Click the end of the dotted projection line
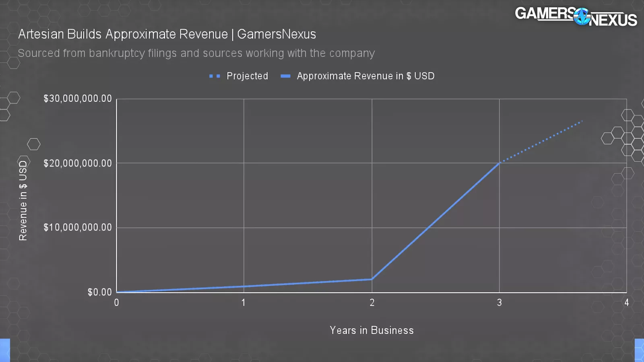 coord(582,121)
